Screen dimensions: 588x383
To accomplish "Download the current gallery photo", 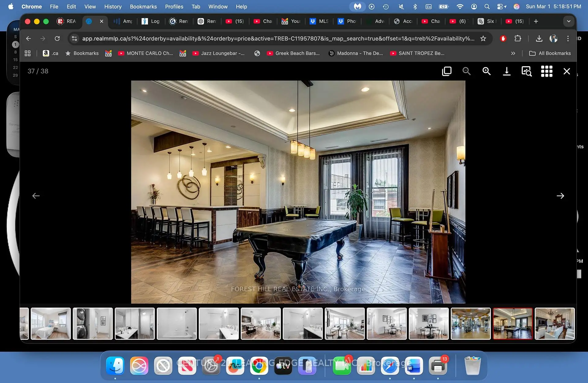I will 507,71.
